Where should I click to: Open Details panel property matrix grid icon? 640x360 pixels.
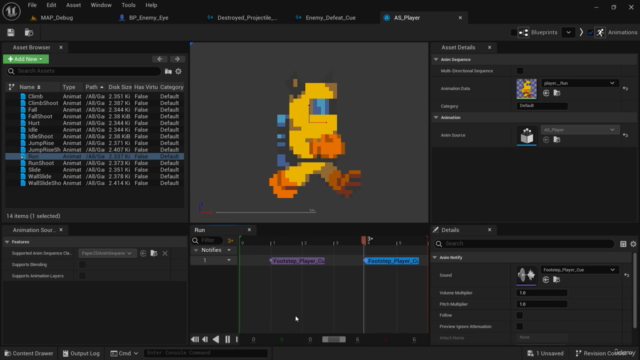623,244
